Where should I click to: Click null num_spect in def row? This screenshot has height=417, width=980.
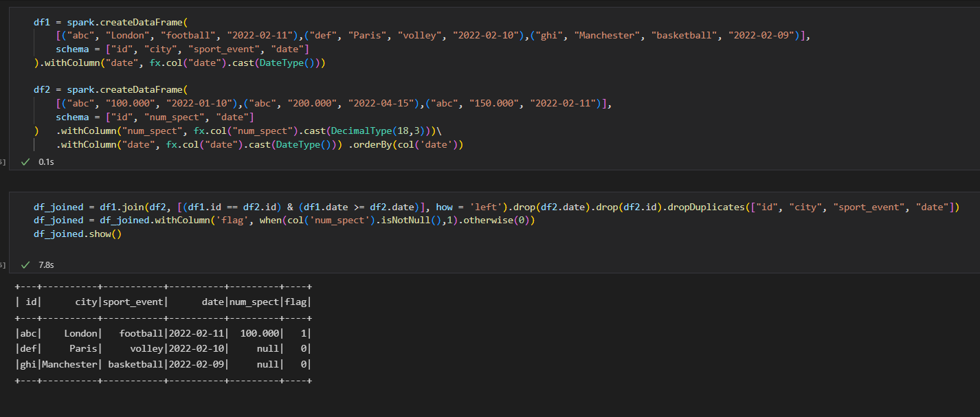click(x=269, y=349)
